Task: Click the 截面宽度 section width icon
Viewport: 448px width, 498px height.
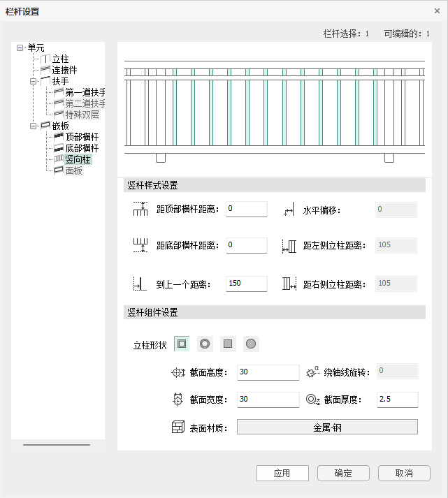Action: click(x=178, y=400)
